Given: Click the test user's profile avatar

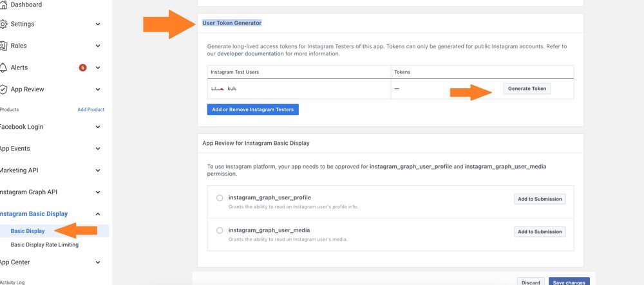Looking at the screenshot, I should (217, 89).
